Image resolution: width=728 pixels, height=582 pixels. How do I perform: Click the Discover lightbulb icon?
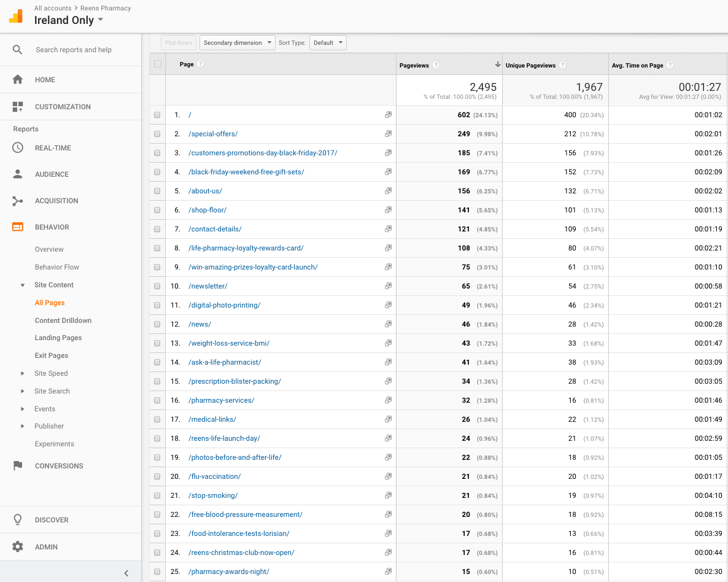[x=18, y=520]
